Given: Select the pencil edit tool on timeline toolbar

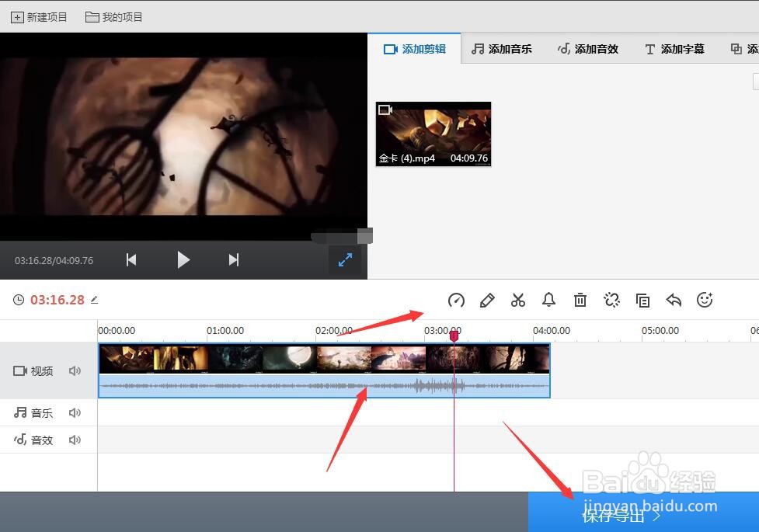Looking at the screenshot, I should click(487, 300).
